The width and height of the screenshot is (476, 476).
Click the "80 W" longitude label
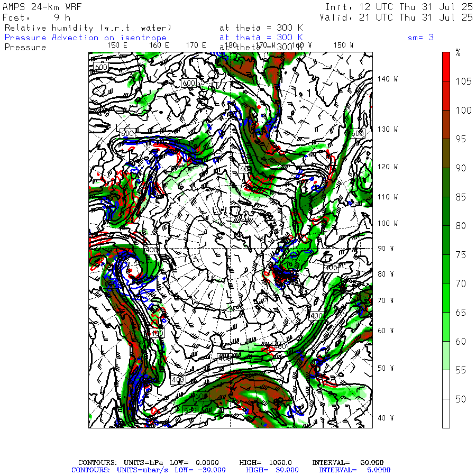pos(386,274)
